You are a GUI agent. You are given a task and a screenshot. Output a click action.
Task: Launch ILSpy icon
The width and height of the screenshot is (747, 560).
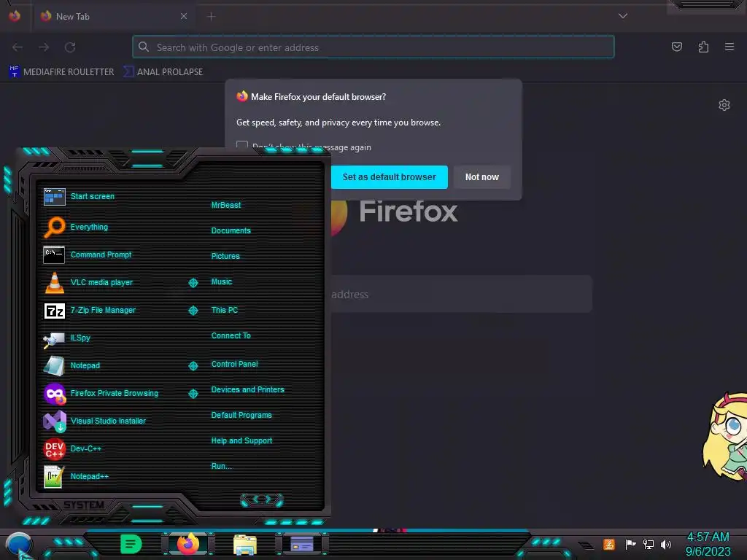(x=54, y=338)
